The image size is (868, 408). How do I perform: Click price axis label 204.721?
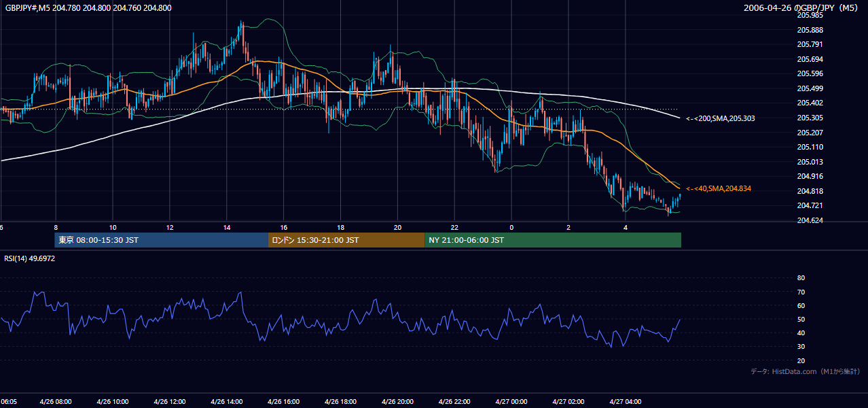coord(810,205)
